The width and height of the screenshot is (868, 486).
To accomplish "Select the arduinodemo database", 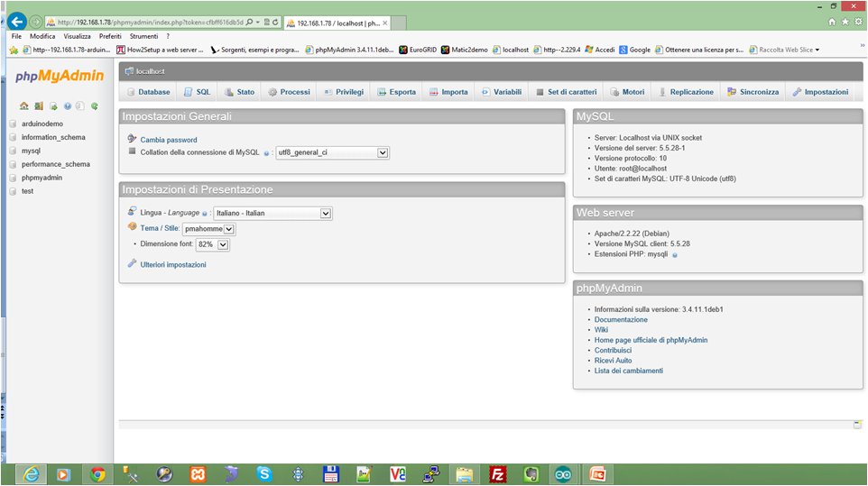I will 42,124.
